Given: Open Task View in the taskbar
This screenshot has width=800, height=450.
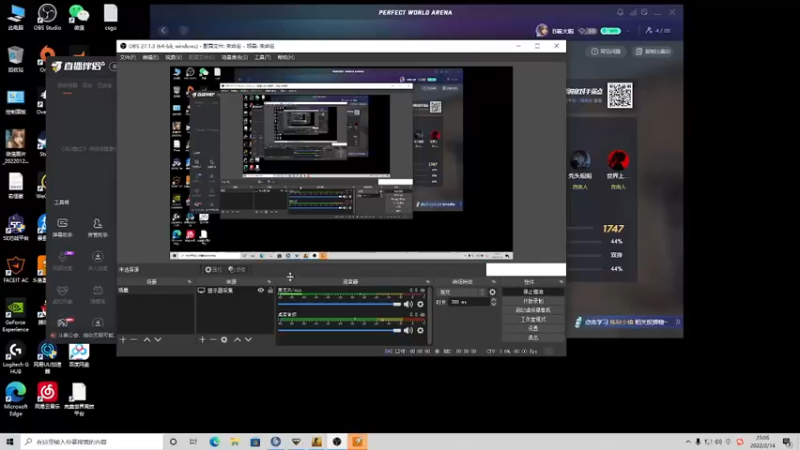Looking at the screenshot, I should 193,441.
